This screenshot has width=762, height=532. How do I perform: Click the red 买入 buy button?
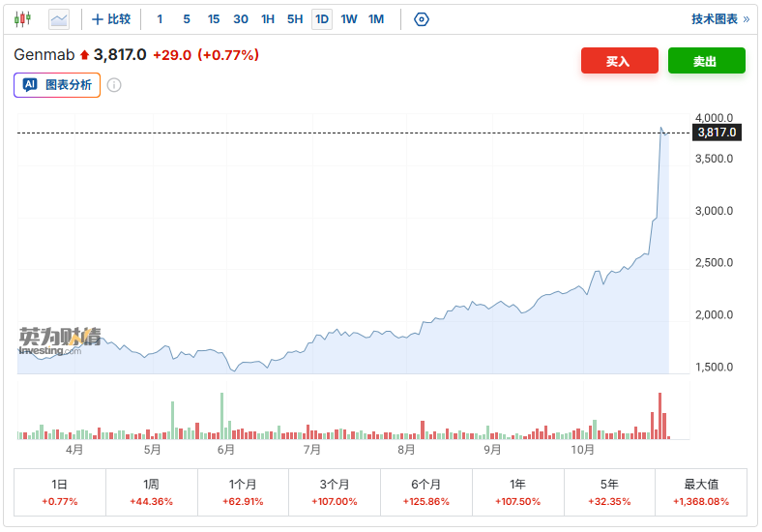coord(620,61)
